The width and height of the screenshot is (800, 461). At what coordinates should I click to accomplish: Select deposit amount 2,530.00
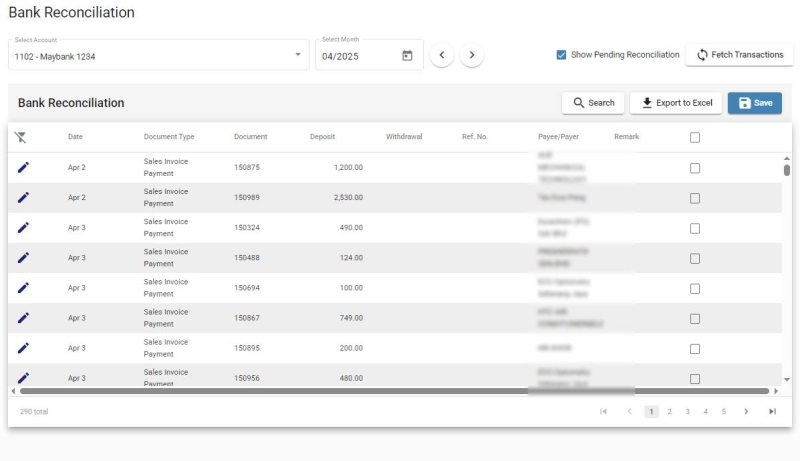pos(348,197)
